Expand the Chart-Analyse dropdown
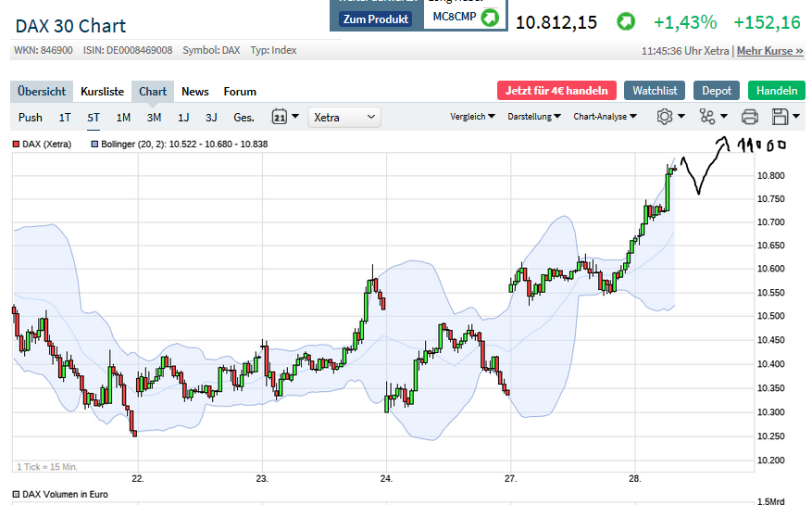The height and width of the screenshot is (505, 812). coord(606,117)
